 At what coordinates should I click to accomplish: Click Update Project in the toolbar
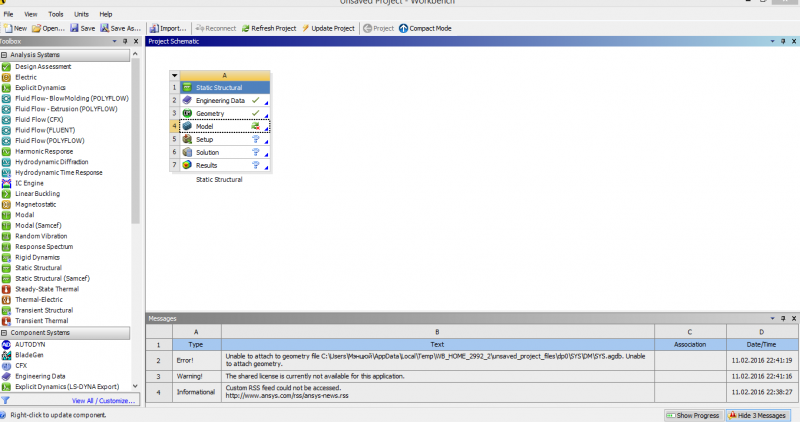[x=328, y=29]
